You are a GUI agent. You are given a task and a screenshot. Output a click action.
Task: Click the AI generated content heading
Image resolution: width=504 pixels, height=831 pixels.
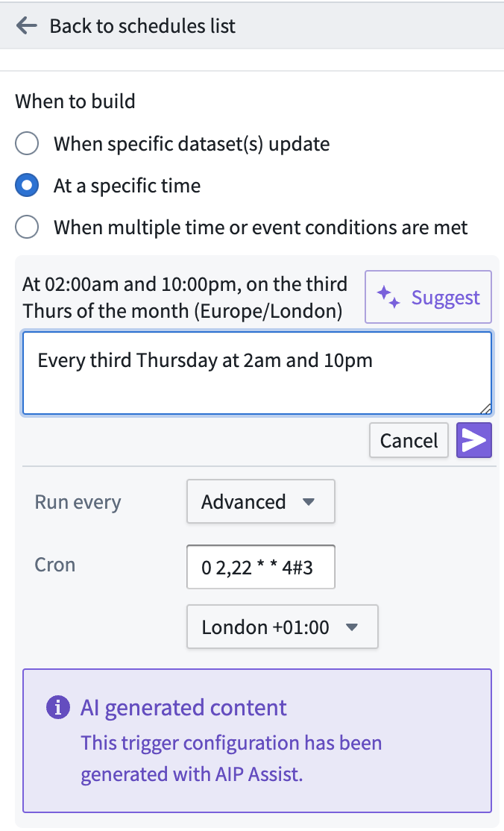click(183, 707)
